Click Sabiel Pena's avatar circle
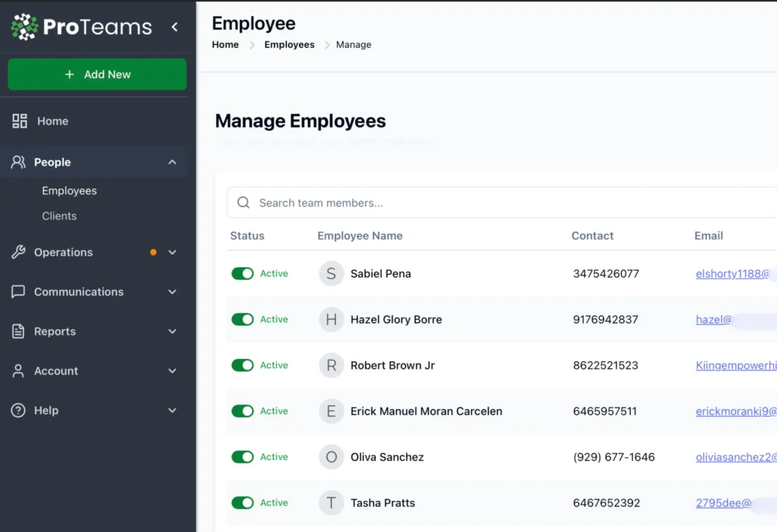This screenshot has height=532, width=777. click(x=331, y=273)
